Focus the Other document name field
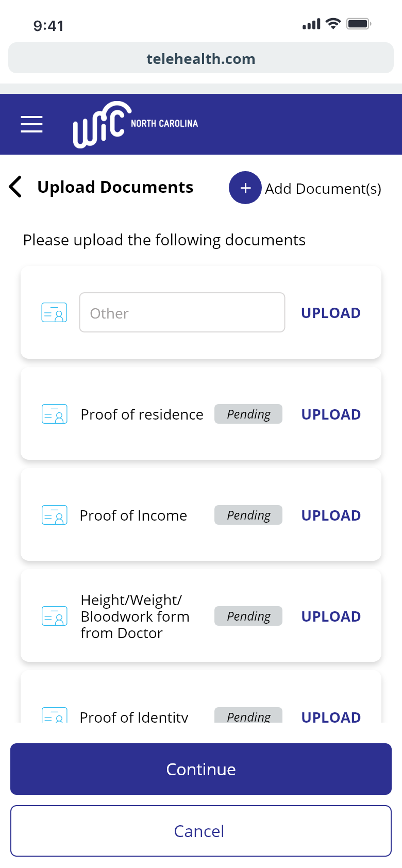402x868 pixels. click(182, 312)
